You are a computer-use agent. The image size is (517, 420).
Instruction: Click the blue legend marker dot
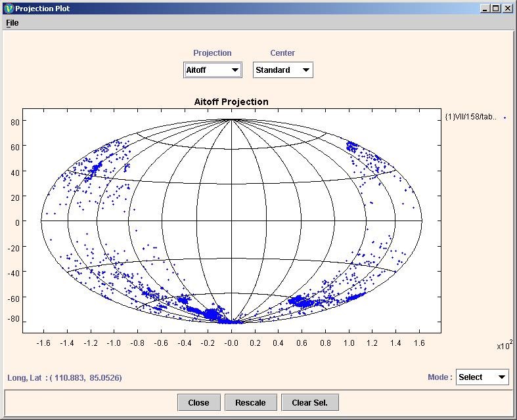pos(505,117)
